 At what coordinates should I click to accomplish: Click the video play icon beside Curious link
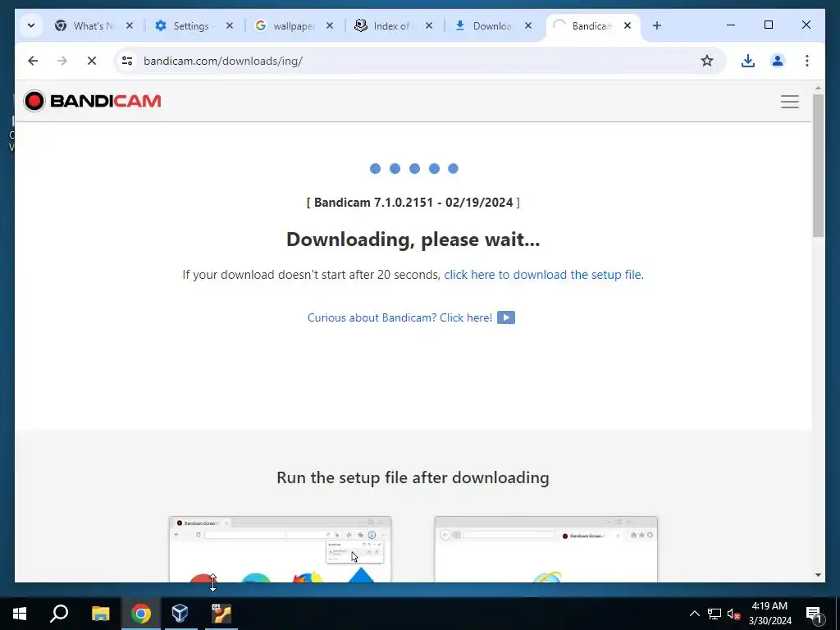click(x=506, y=317)
